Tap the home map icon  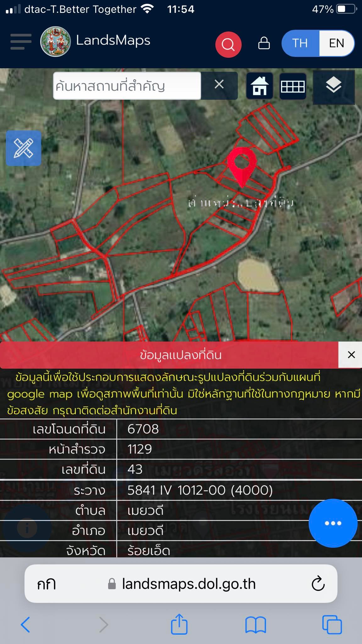pyautogui.click(x=260, y=86)
